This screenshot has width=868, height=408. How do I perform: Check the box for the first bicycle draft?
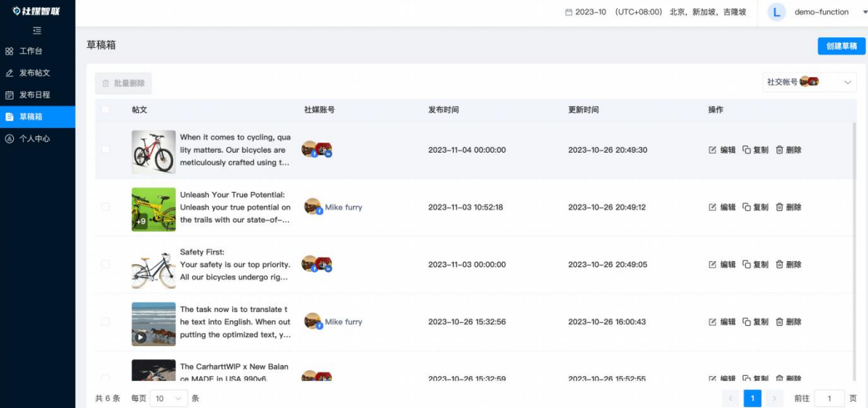pos(105,150)
